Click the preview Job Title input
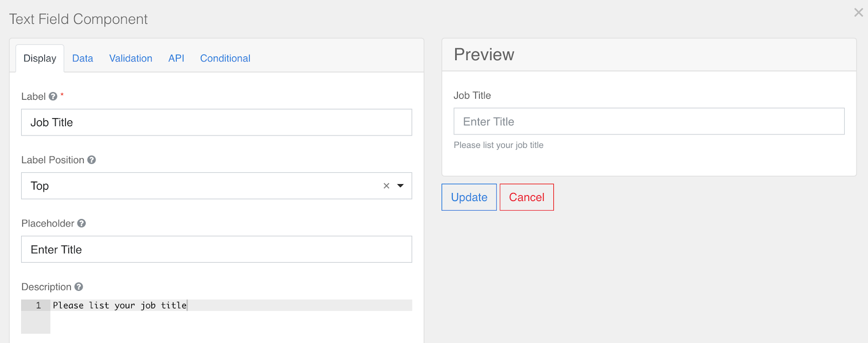The height and width of the screenshot is (343, 868). [x=649, y=121]
